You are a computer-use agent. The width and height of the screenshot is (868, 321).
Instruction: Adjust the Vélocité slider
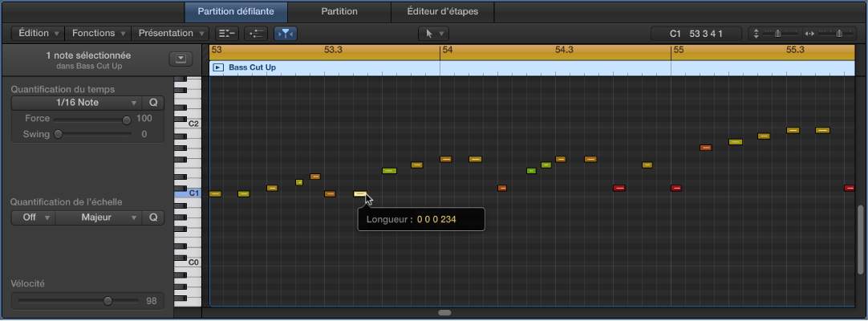click(x=108, y=300)
